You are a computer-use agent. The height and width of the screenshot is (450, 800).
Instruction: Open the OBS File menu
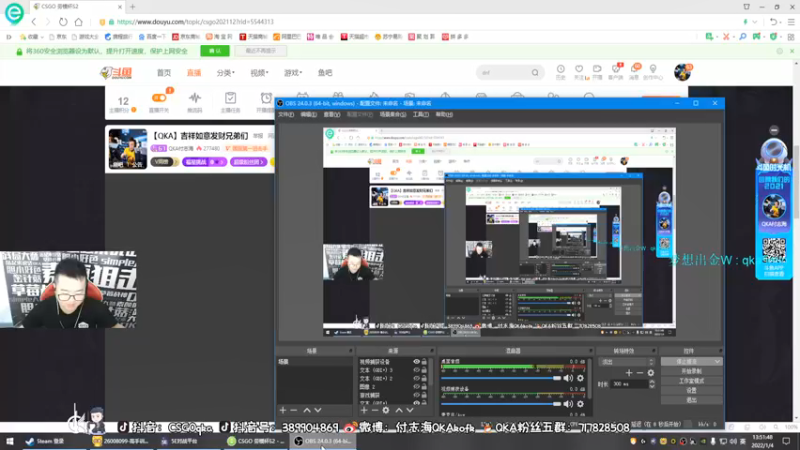(286, 114)
